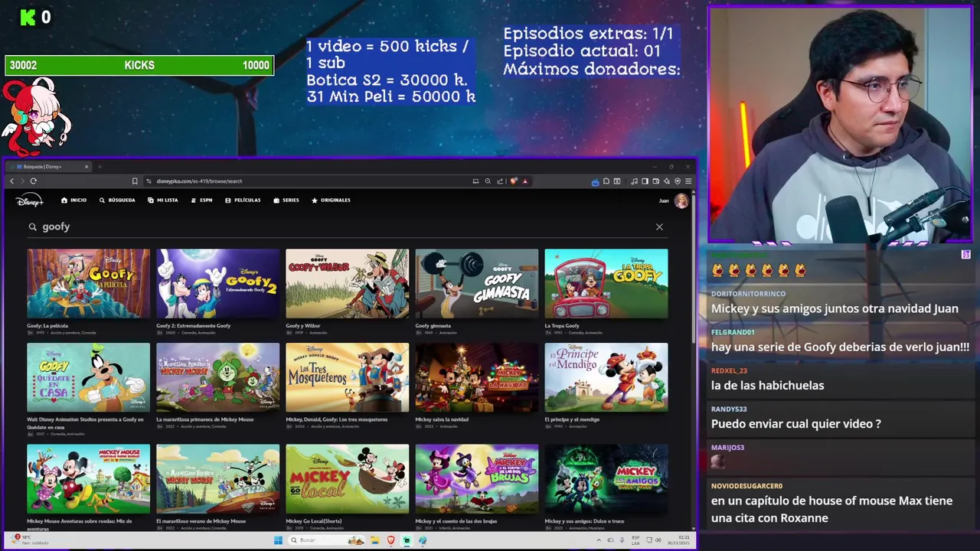Open a new browser tab with plus
980x551 pixels.
pyautogui.click(x=100, y=167)
